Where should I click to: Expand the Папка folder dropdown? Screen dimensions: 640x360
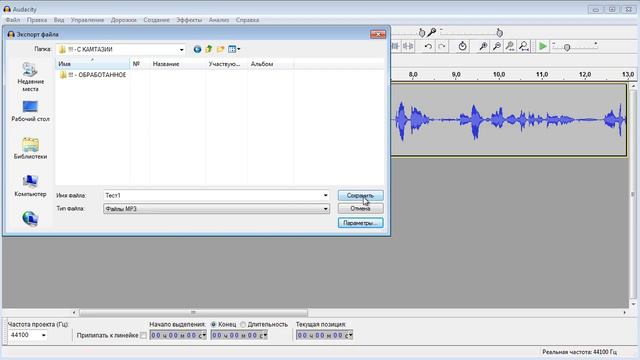coord(182,49)
